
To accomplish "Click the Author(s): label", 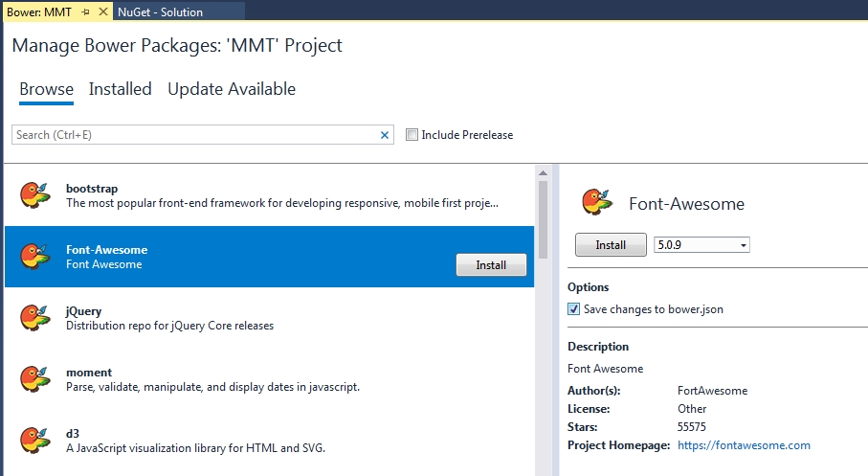I will pyautogui.click(x=594, y=391).
